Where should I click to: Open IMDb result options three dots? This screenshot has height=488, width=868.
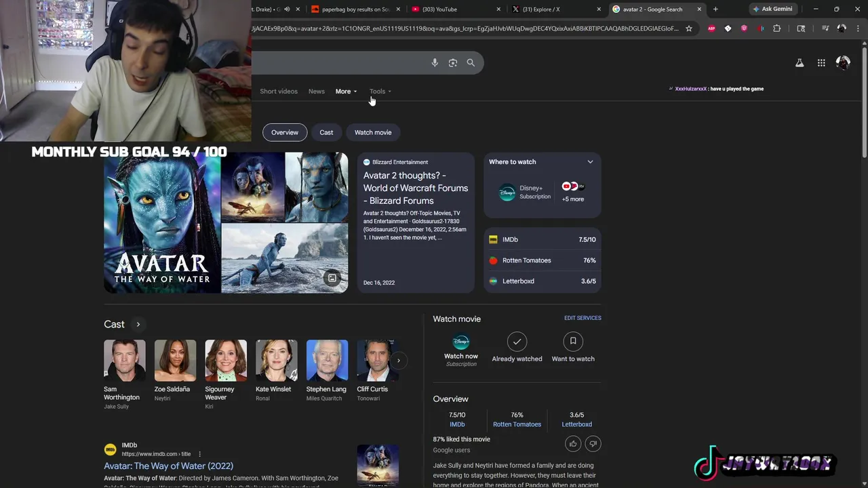(x=199, y=454)
